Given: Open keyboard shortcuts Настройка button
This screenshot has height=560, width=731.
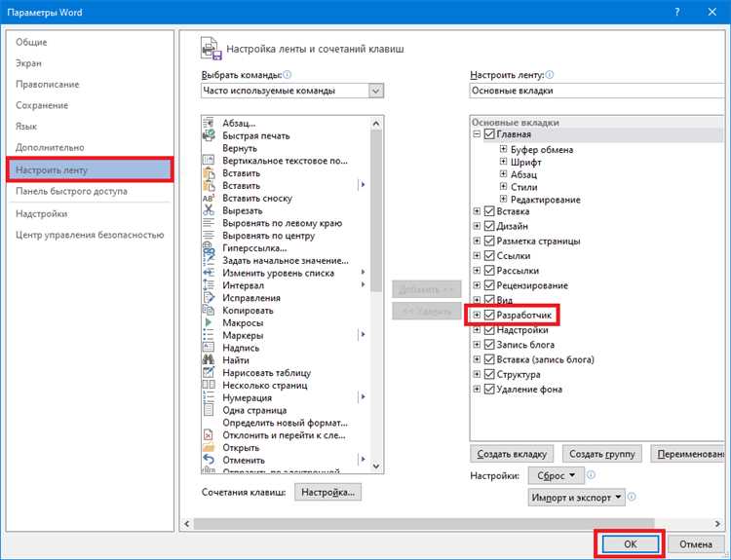Looking at the screenshot, I should coord(327,492).
